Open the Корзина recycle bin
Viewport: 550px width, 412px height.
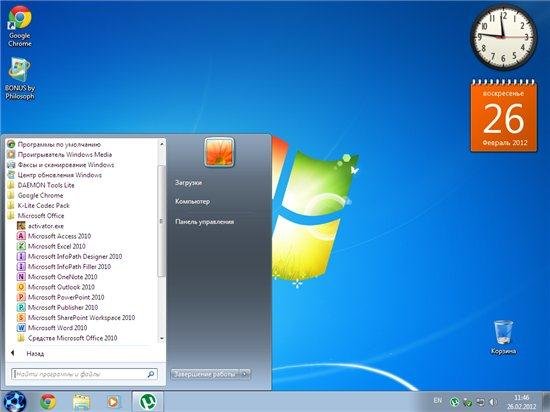pos(503,337)
